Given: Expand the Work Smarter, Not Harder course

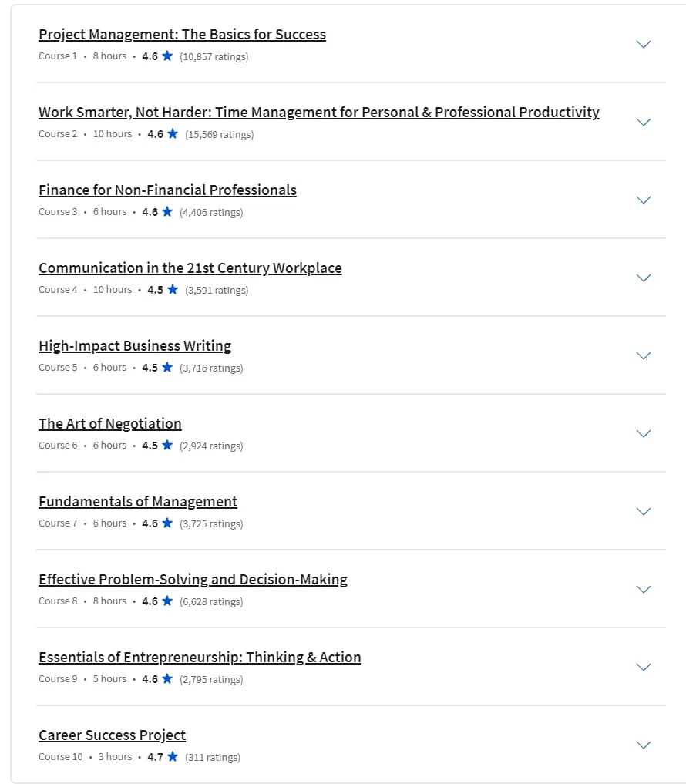Looking at the screenshot, I should pyautogui.click(x=643, y=122).
